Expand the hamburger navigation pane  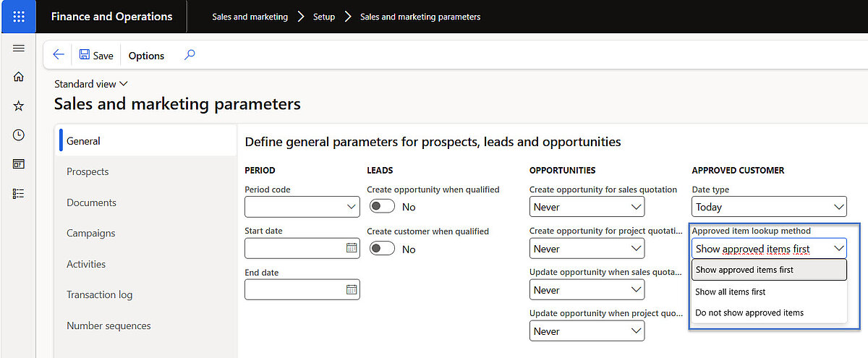click(19, 48)
